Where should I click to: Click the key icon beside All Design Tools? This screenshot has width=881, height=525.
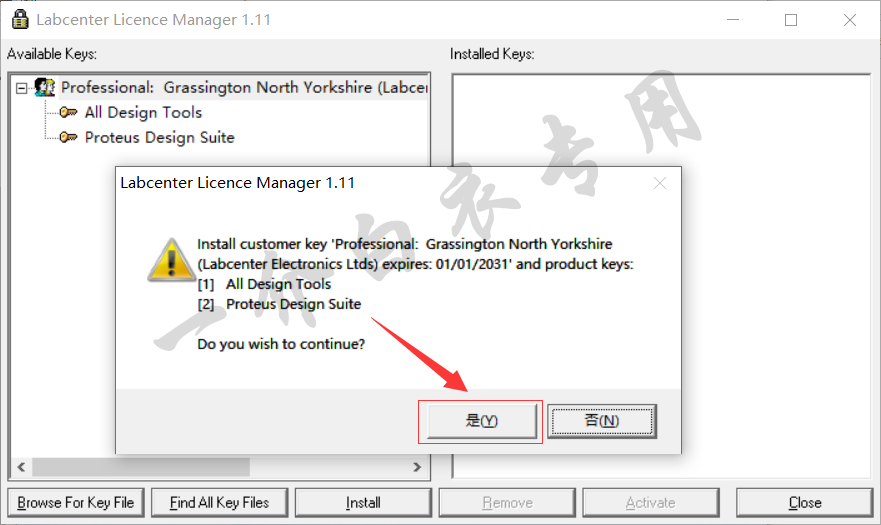tap(69, 112)
